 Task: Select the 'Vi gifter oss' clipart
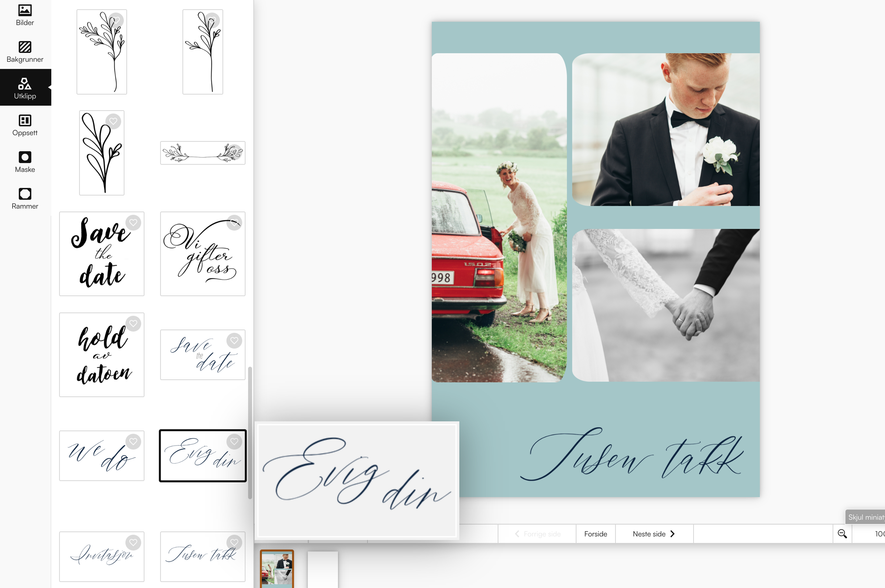tap(203, 254)
